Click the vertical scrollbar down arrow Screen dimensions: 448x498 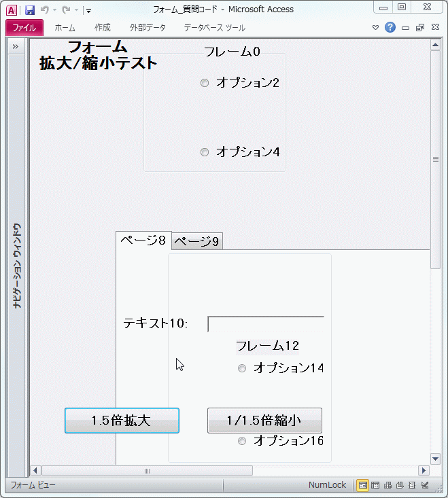(x=435, y=459)
